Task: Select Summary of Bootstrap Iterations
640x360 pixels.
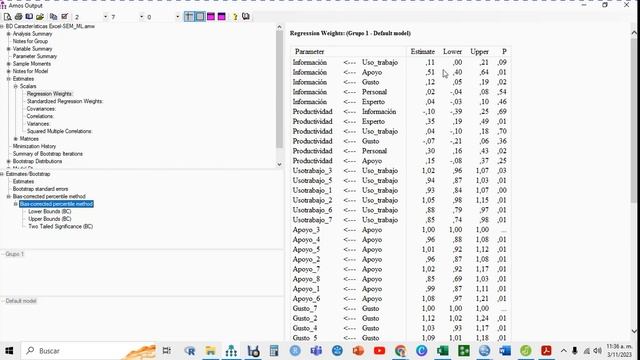Action: pos(48,154)
